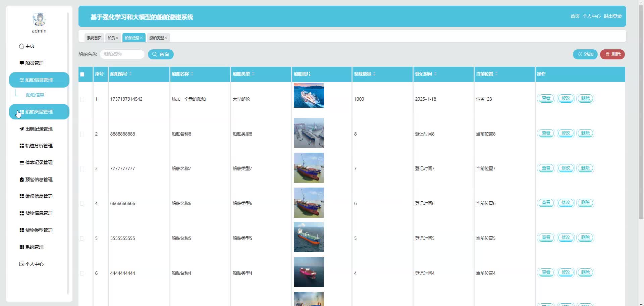The width and height of the screenshot is (644, 306).
Task: Switch to 船员 tab
Action: coord(111,38)
